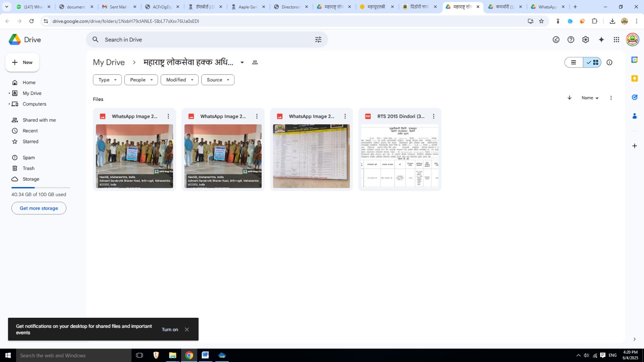This screenshot has height=362, width=644.
Task: Open the third WhatsApp Image chart thumbnail
Action: click(x=311, y=156)
